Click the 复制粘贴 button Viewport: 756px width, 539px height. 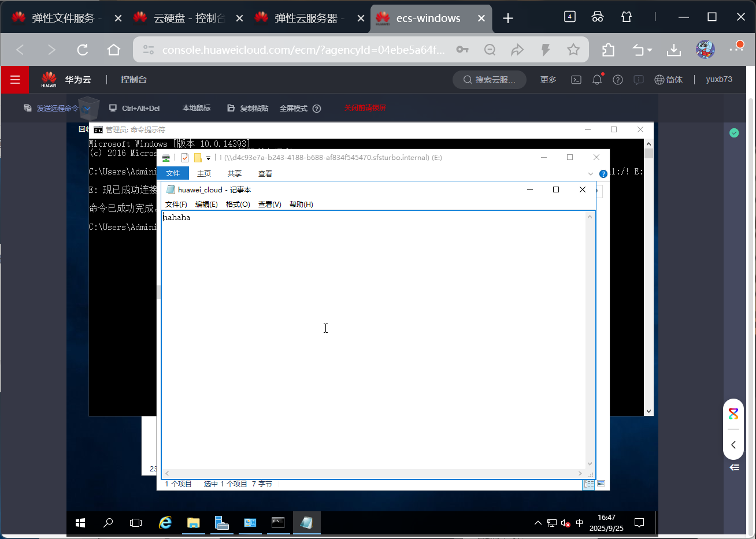[x=248, y=109]
